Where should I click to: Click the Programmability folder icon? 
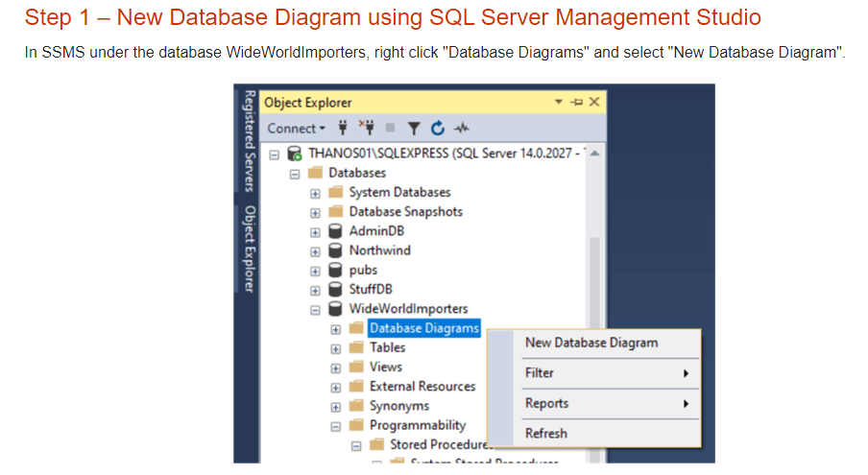pos(356,425)
